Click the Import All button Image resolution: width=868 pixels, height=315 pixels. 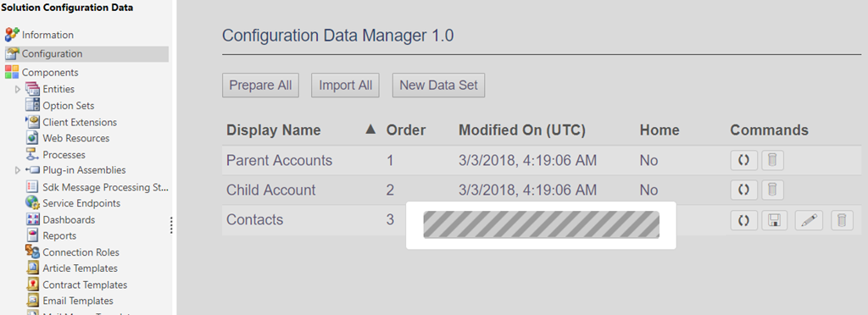tap(346, 86)
